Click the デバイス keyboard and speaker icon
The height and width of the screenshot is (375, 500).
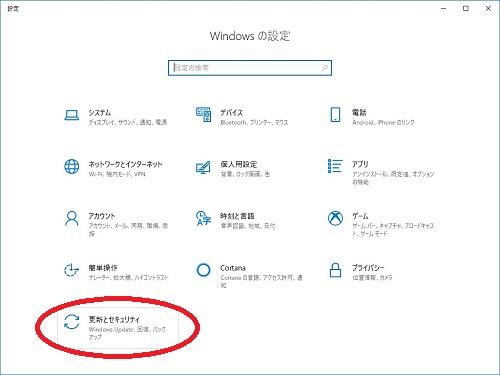pos(203,114)
